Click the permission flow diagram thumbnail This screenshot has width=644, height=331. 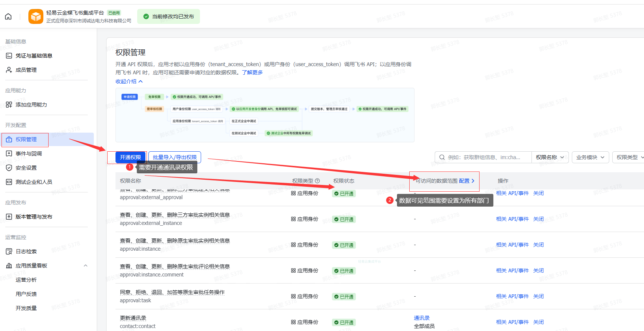(x=265, y=115)
